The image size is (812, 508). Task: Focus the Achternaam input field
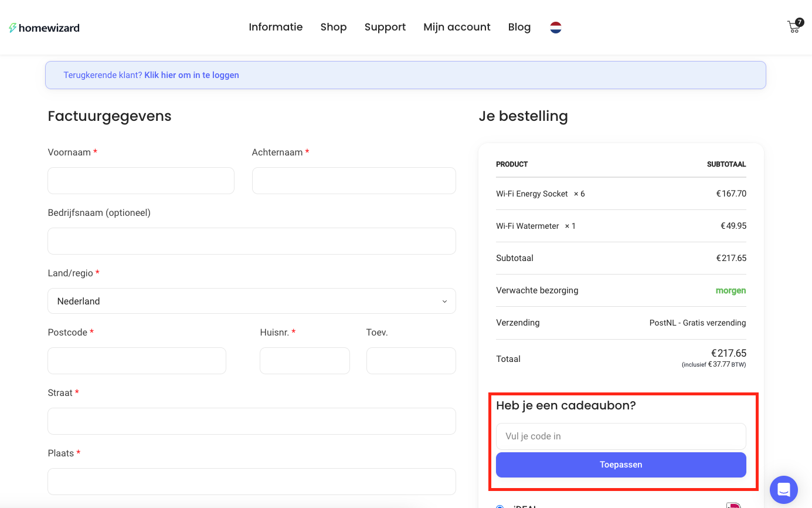tap(354, 181)
